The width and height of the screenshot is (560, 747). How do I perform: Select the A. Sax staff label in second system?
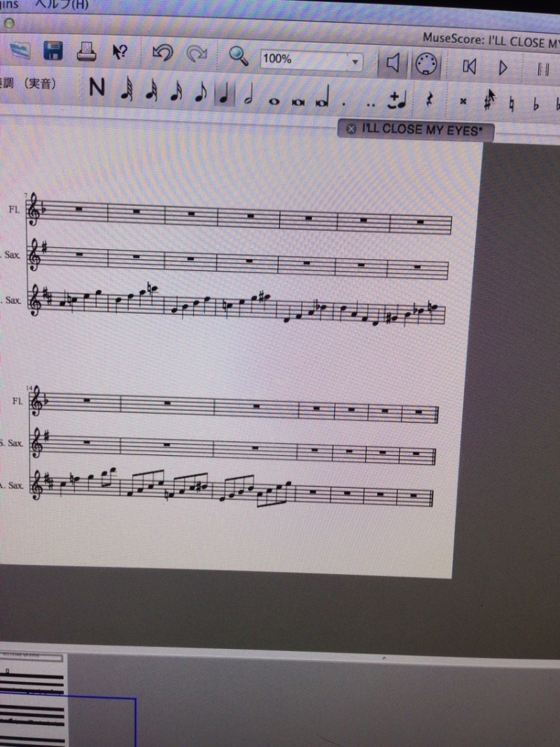tap(12, 485)
